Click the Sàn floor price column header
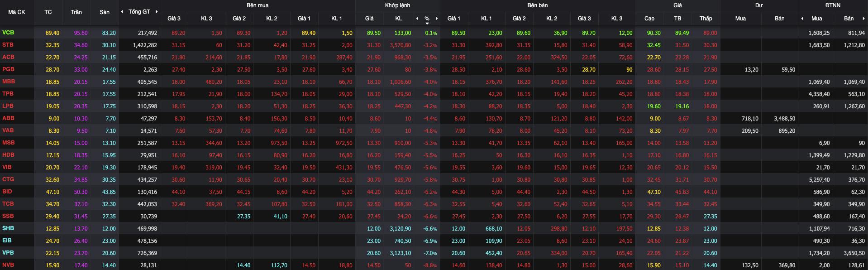This screenshot has height=270, width=868. coord(105,12)
